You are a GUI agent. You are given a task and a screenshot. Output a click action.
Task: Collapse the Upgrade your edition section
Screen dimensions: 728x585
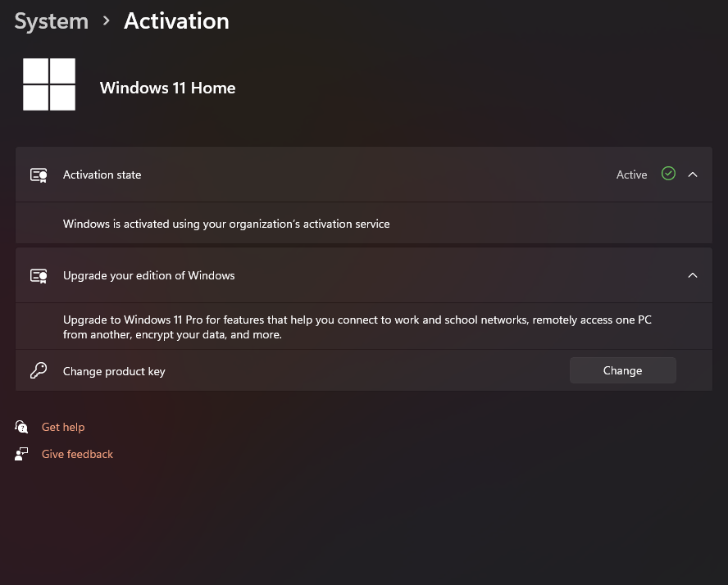pyautogui.click(x=692, y=275)
